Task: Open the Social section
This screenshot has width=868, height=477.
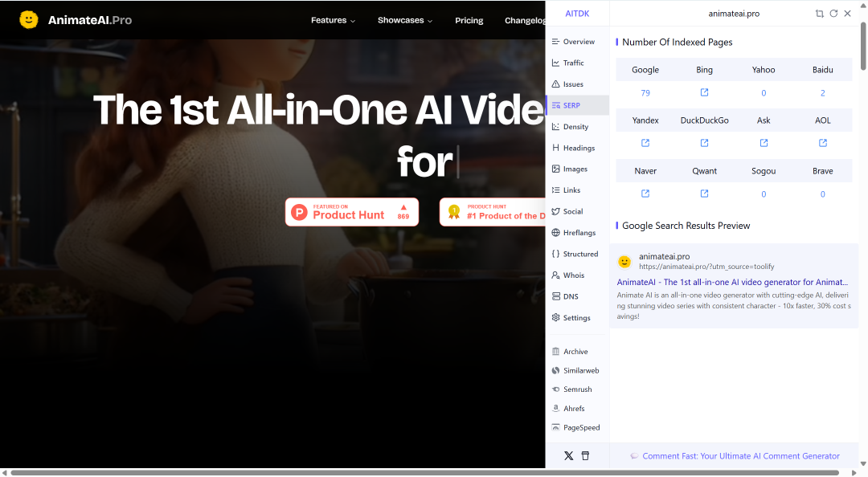Action: 577,211
